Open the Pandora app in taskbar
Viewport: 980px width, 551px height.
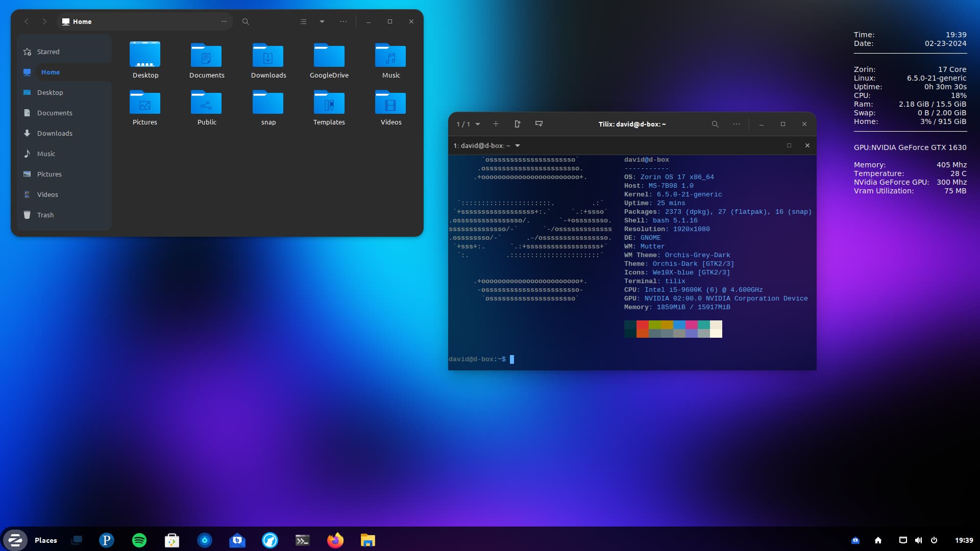point(106,540)
